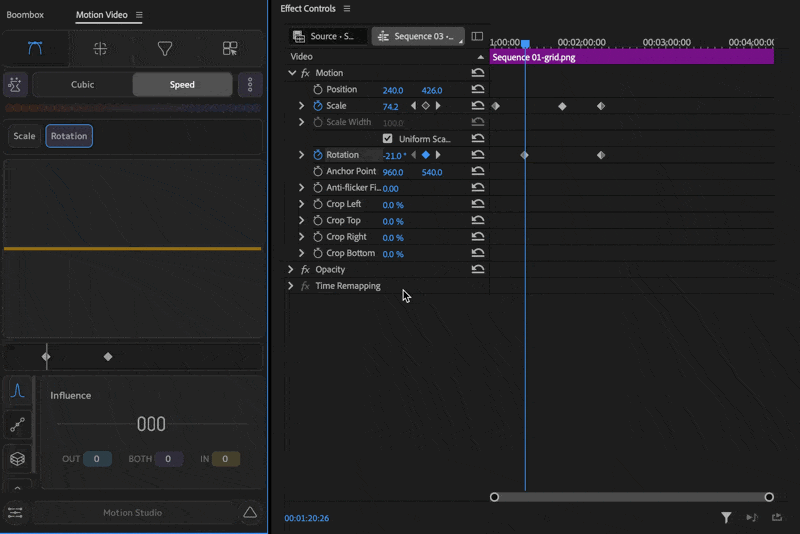800x534 pixels.
Task: Select the bezier curve editor icon
Action: click(35, 48)
